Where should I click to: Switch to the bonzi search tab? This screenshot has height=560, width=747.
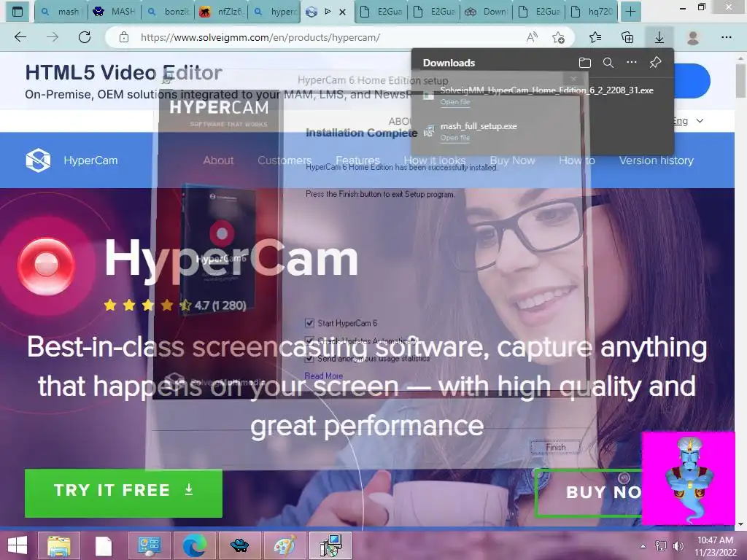(x=168, y=12)
